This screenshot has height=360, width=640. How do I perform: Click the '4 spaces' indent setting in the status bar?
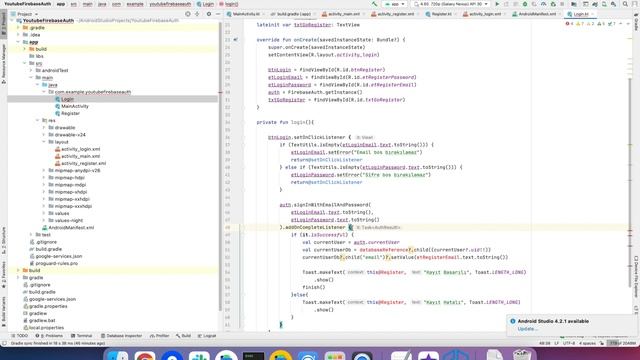point(587,343)
